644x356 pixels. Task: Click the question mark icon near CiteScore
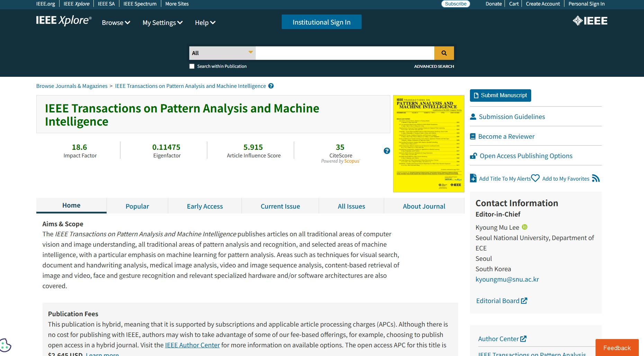click(387, 150)
